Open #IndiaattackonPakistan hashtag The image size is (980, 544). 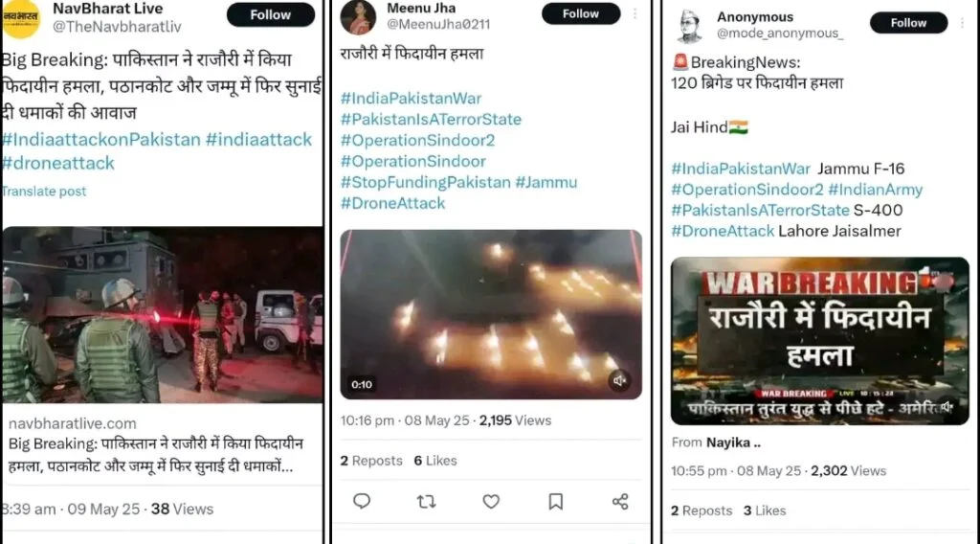pyautogui.click(x=101, y=139)
